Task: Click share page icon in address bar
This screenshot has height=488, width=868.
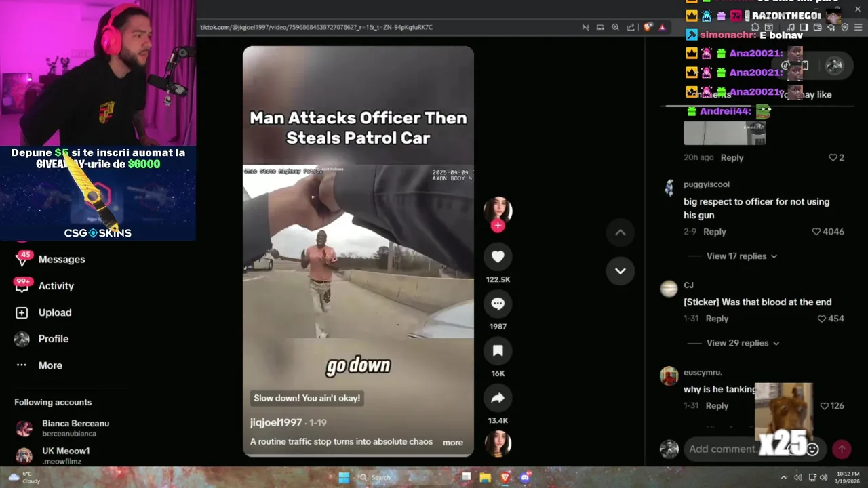Action: (631, 27)
